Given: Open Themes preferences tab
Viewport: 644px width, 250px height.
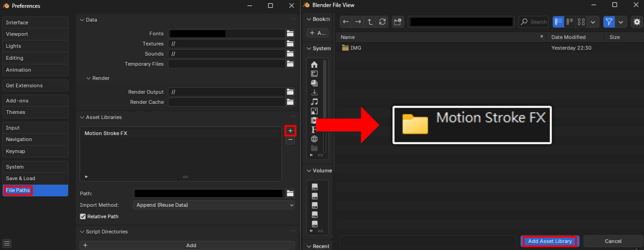Looking at the screenshot, I should click(x=35, y=112).
